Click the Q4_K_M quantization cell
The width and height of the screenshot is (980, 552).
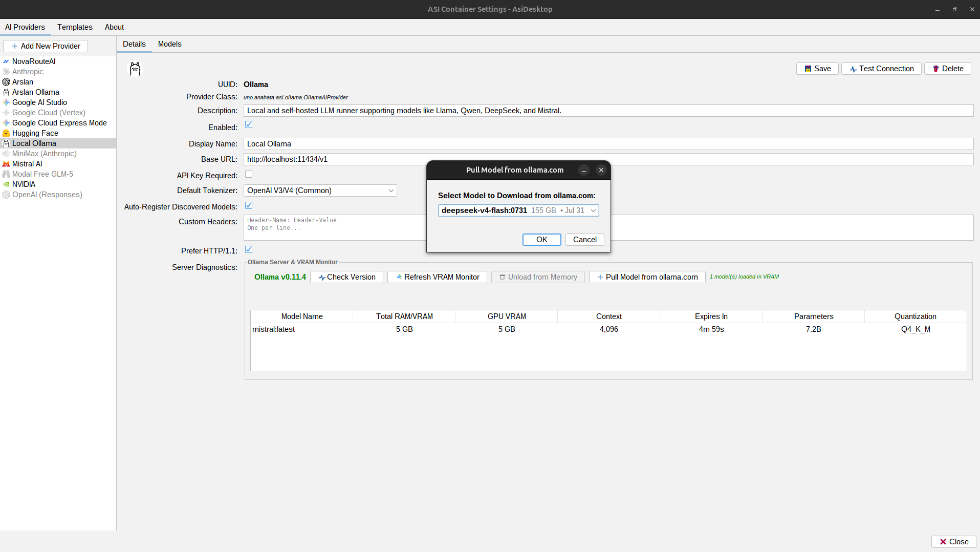coord(916,329)
